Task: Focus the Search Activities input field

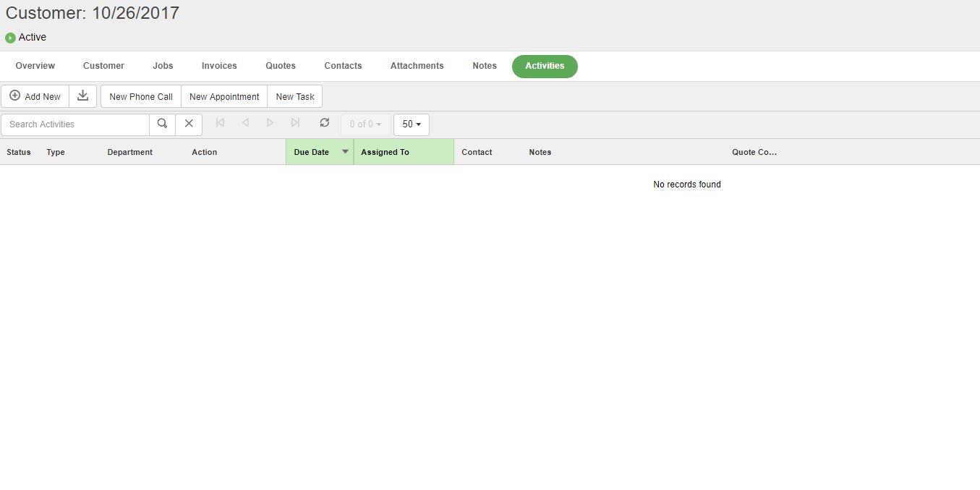Action: (x=76, y=124)
